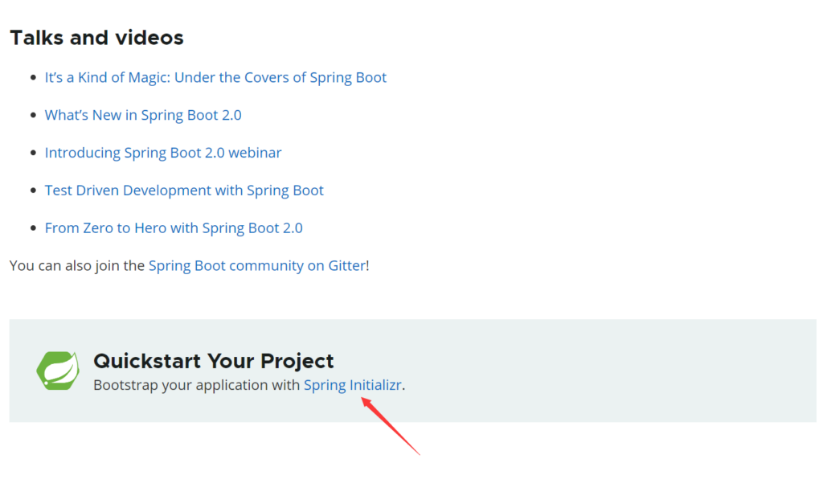Open "It's a Kind of Magic" talk link

click(x=215, y=78)
